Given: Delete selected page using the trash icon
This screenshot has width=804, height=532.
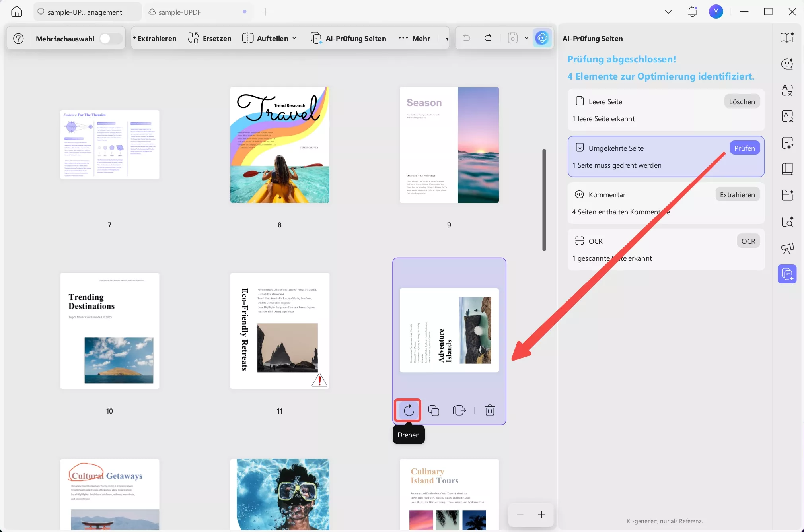Looking at the screenshot, I should [x=489, y=411].
